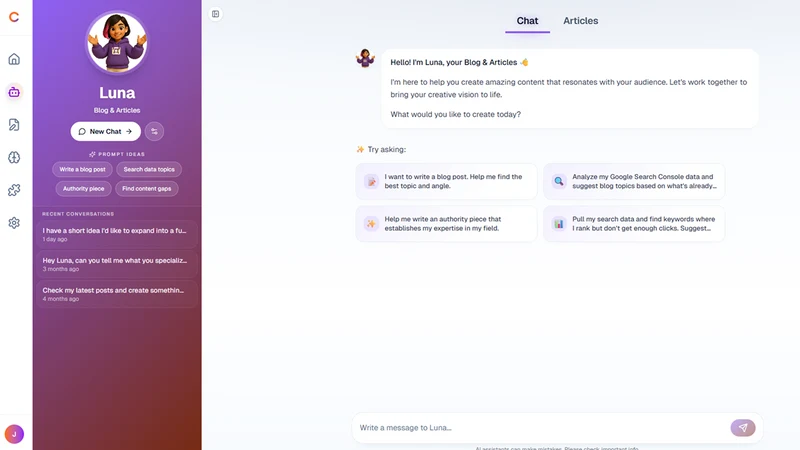Start a New Chat
800x450 pixels.
(x=106, y=132)
